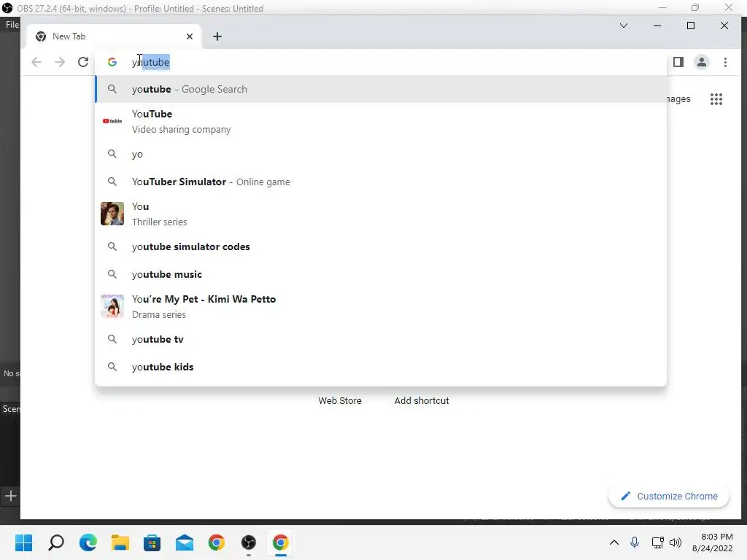The image size is (747, 560).
Task: Click the active Chrome icon on taskbar
Action: point(281,542)
